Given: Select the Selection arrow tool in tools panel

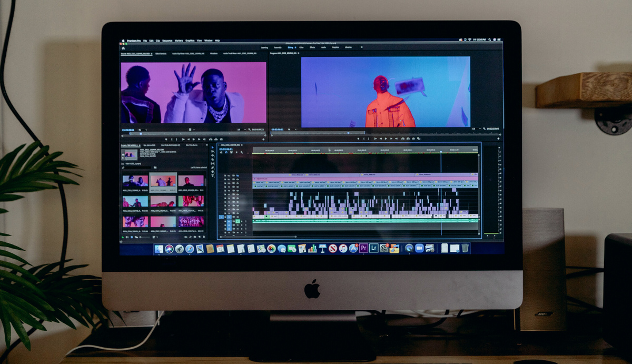Looking at the screenshot, I should point(212,147).
